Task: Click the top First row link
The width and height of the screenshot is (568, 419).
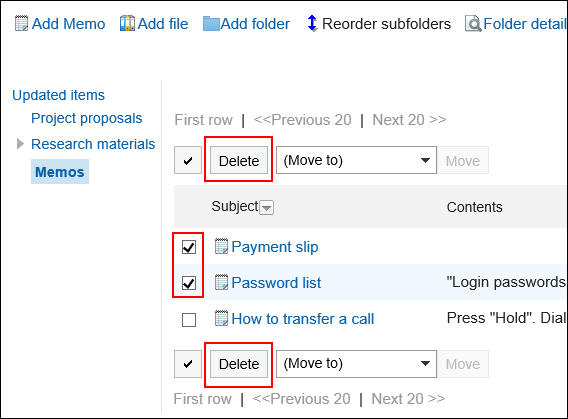Action: point(204,120)
